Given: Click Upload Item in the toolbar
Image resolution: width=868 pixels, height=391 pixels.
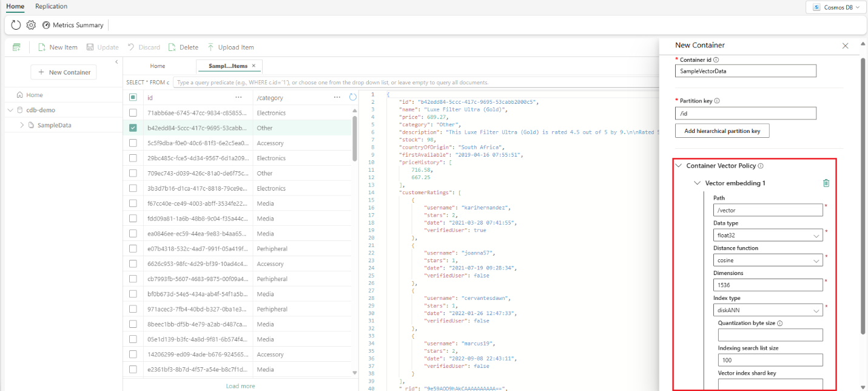Looking at the screenshot, I should pyautogui.click(x=230, y=47).
